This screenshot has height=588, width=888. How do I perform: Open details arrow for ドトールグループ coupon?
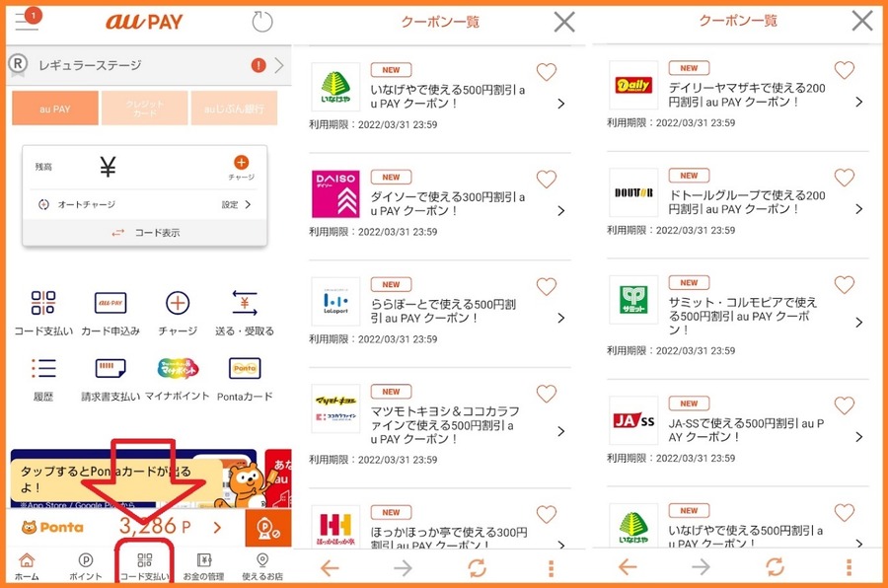859,209
